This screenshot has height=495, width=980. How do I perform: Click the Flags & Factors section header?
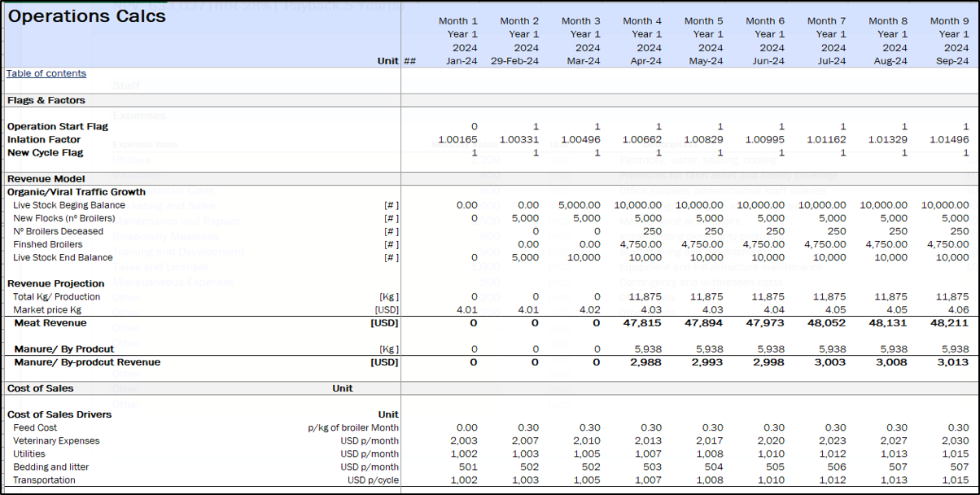(x=46, y=100)
